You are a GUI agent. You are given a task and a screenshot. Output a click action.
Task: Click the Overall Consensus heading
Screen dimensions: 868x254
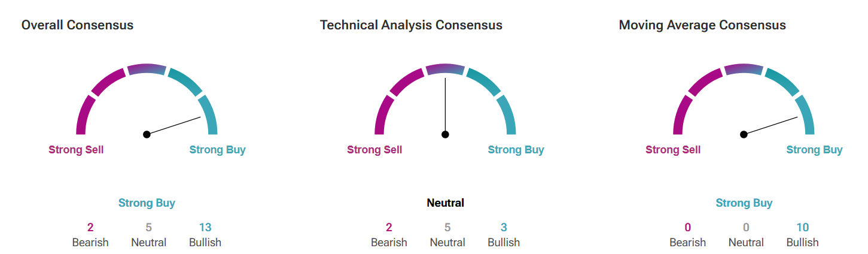click(77, 25)
